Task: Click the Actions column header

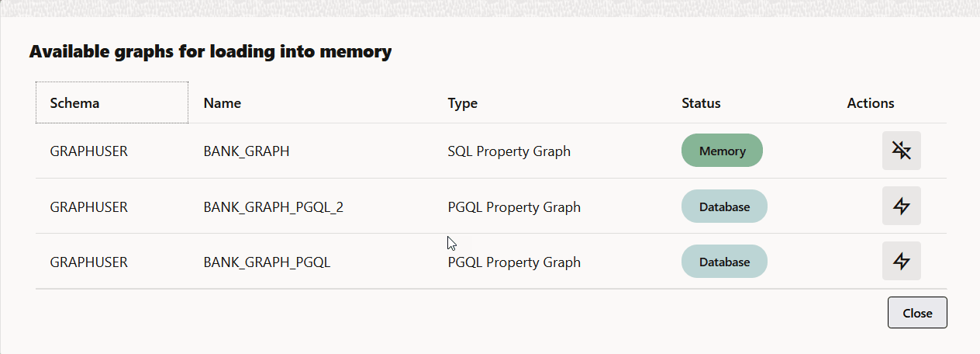Action: 871,103
